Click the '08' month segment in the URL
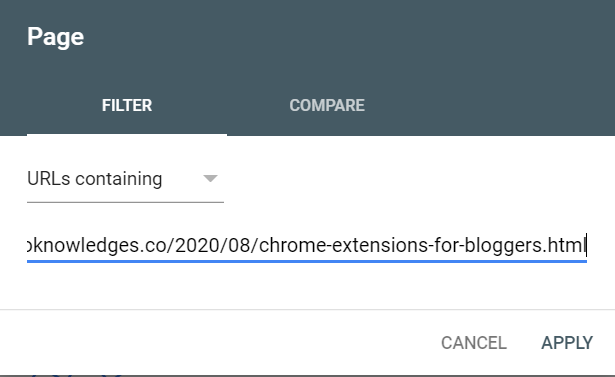Screen dimensions: 615x377 click(x=238, y=246)
